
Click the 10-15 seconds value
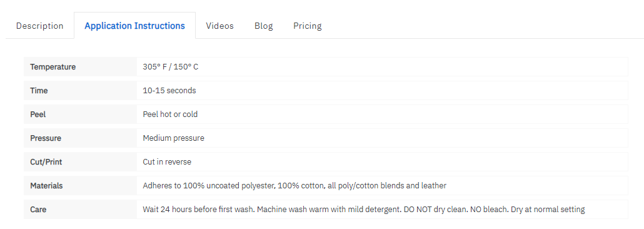coord(169,91)
